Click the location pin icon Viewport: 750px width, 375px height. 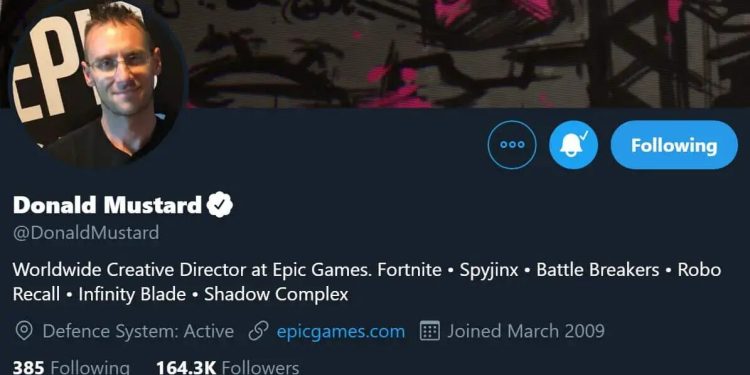24,331
